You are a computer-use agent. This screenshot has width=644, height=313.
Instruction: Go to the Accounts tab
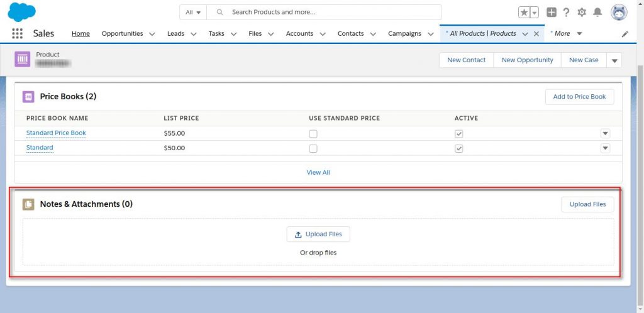299,33
